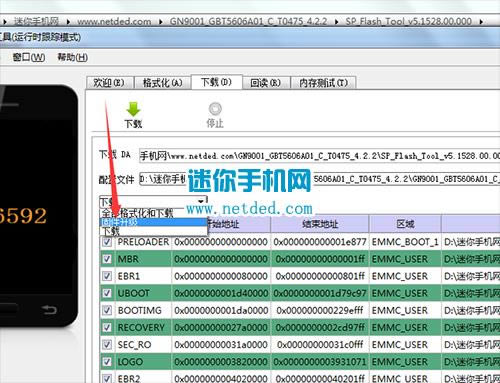Click the green Download arrow icon
The image size is (500, 383).
pyautogui.click(x=133, y=110)
